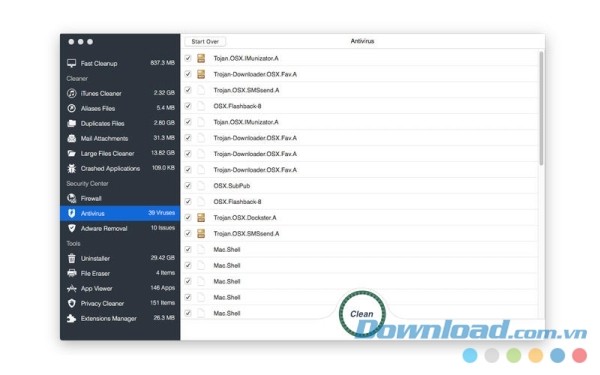The image size is (600, 375).
Task: Select the light blue dot below the window
Action: click(470, 355)
